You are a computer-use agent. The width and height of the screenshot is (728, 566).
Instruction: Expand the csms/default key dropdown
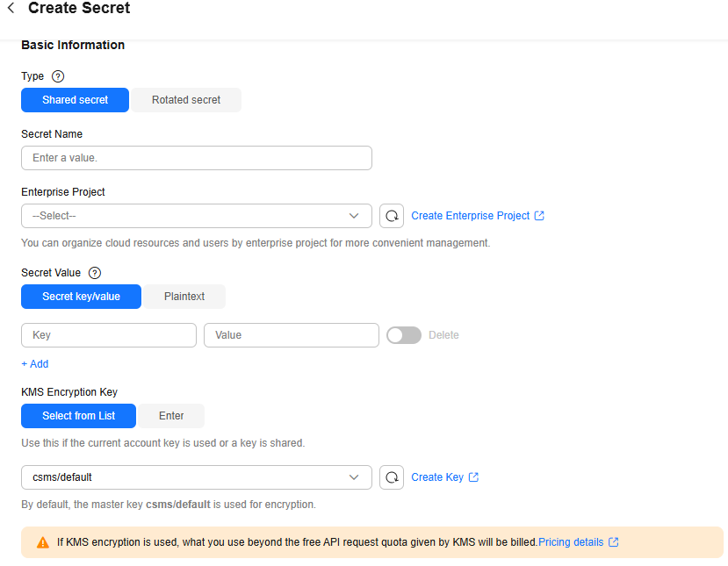pos(196,477)
